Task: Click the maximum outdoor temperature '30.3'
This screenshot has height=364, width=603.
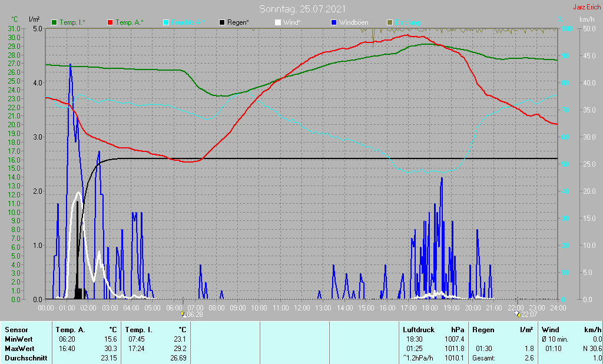Action: 111,348
